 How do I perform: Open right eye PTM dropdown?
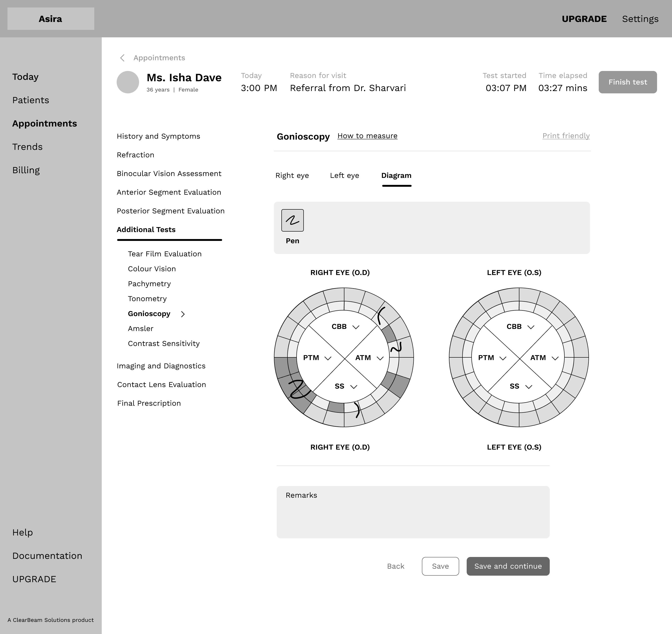pyautogui.click(x=328, y=358)
